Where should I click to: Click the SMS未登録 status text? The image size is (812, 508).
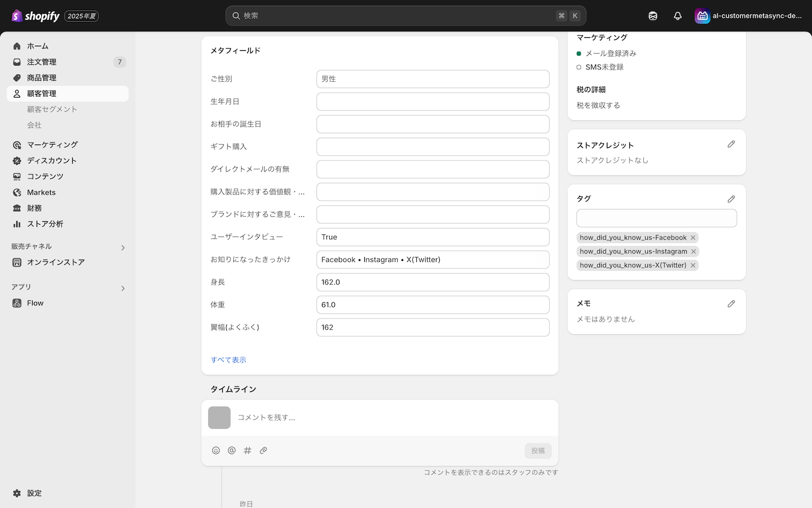pos(604,67)
